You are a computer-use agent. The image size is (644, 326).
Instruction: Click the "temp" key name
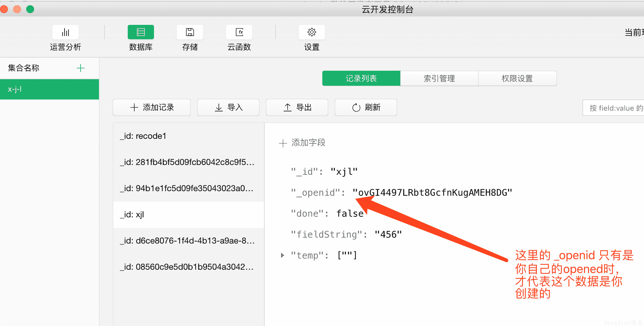(307, 255)
